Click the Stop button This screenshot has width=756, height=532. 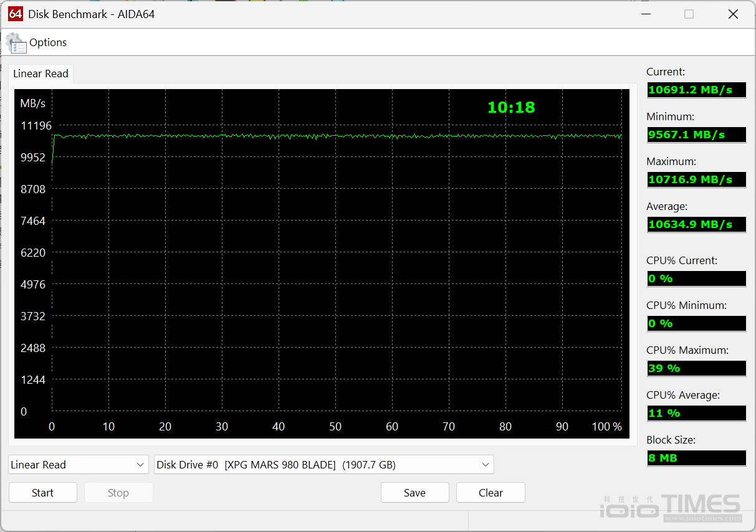tap(118, 493)
